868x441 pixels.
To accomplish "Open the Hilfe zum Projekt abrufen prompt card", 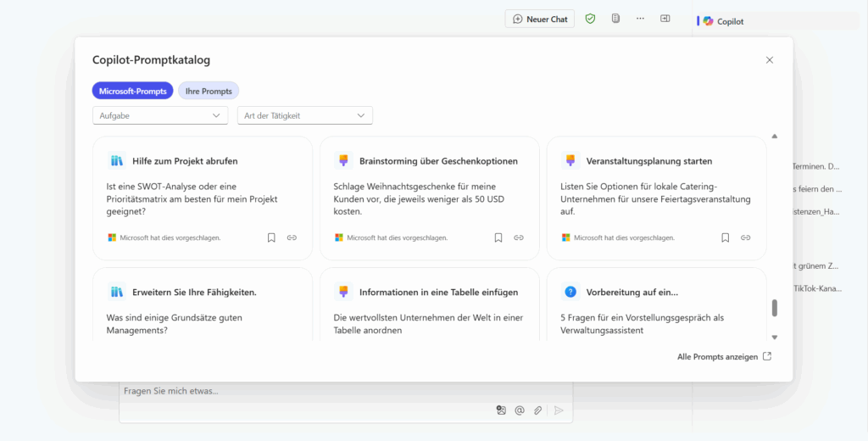I will point(203,198).
